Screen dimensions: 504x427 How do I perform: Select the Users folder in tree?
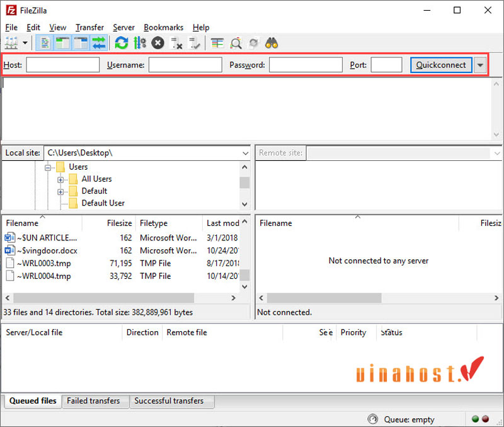tap(78, 167)
